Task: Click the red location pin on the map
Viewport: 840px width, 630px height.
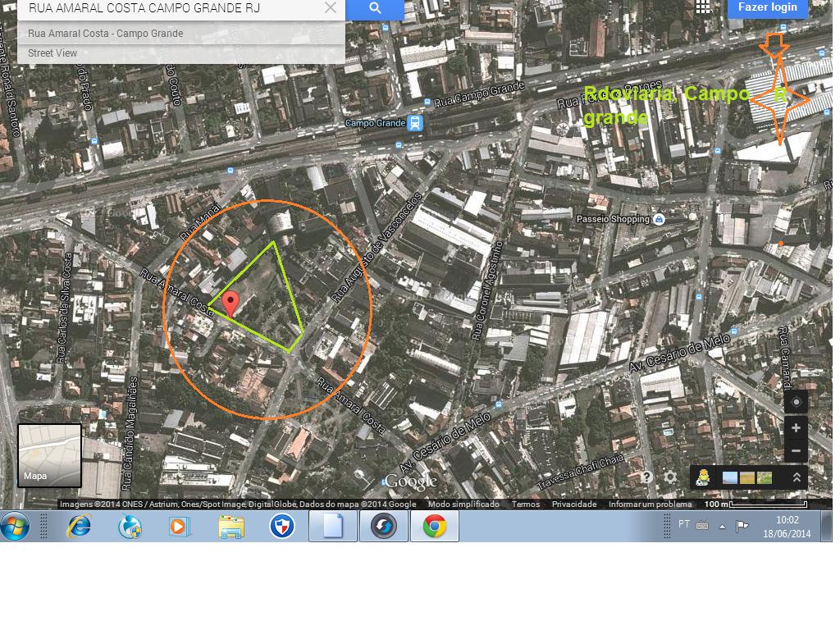Action: click(231, 304)
